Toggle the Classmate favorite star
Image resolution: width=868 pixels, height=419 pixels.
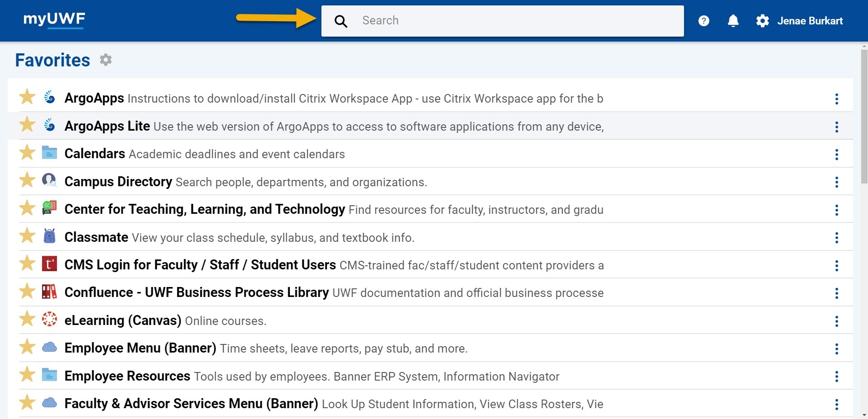pyautogui.click(x=27, y=235)
